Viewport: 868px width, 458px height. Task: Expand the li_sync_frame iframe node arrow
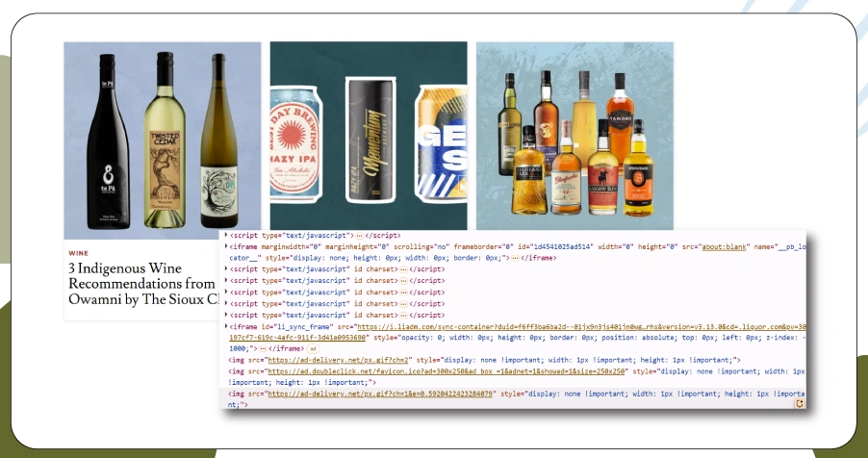click(x=226, y=327)
